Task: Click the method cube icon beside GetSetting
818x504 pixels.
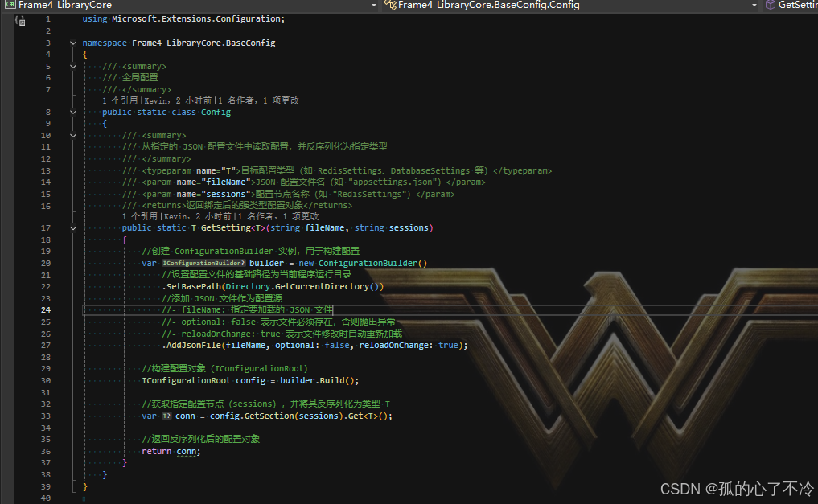Action: [770, 5]
